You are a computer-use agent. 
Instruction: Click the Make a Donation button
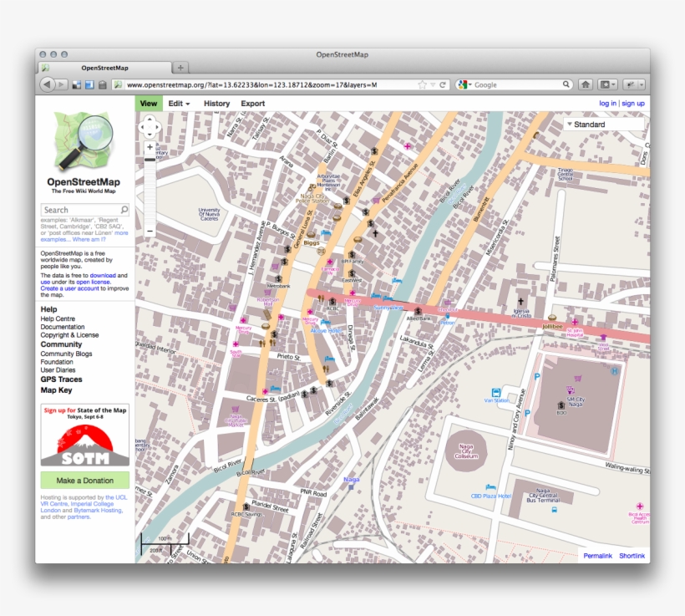(x=84, y=480)
